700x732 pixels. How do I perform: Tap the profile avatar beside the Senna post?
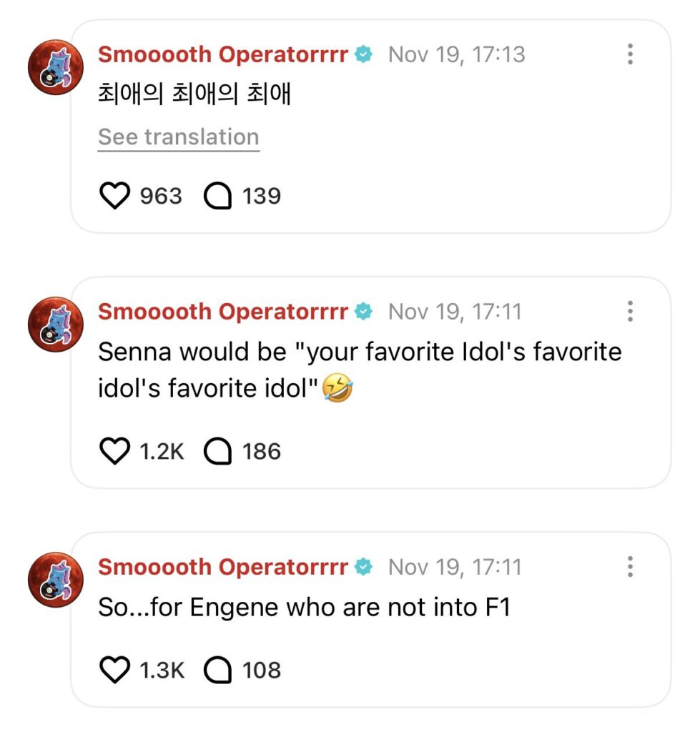tap(56, 325)
